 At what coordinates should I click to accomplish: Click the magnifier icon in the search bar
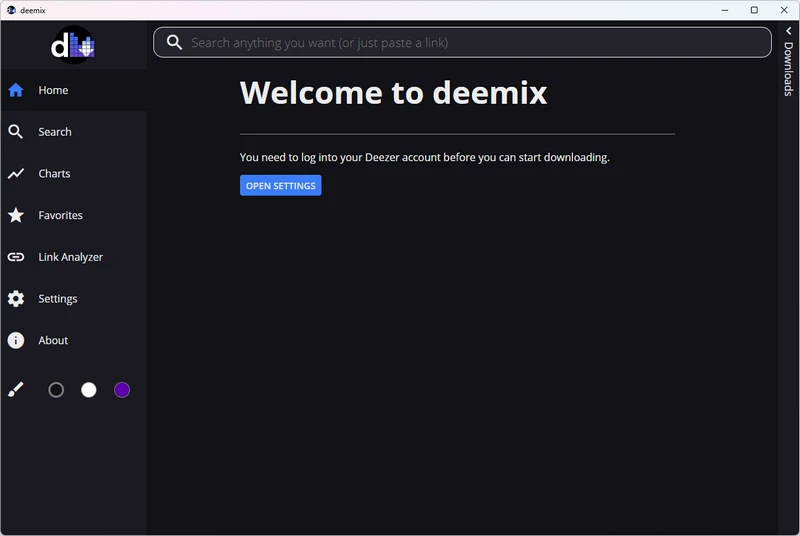pos(174,42)
